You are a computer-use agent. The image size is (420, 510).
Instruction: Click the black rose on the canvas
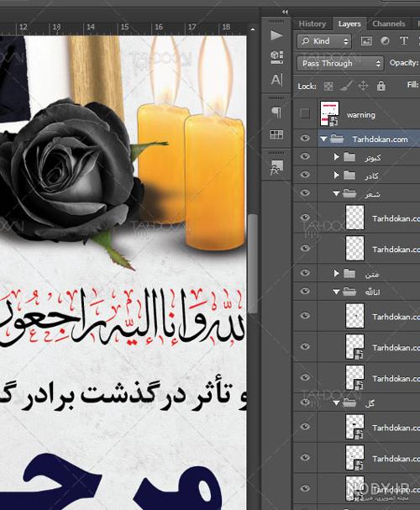68,172
